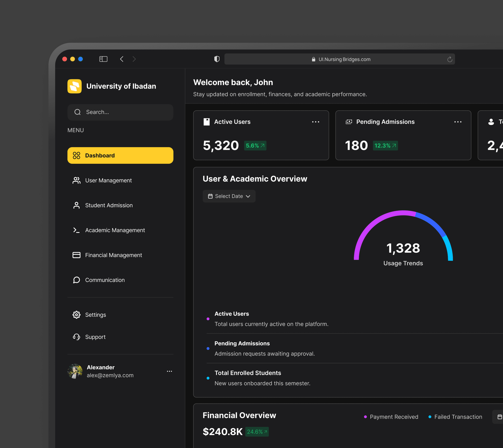This screenshot has height=448, width=503.
Task: Open Settings via the gear icon
Action: (x=76, y=315)
